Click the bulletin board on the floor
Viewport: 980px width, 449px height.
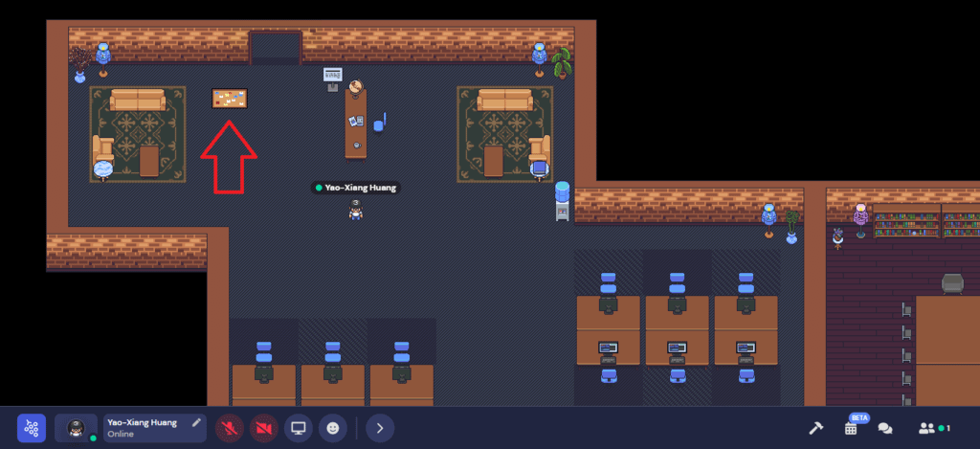(x=230, y=99)
